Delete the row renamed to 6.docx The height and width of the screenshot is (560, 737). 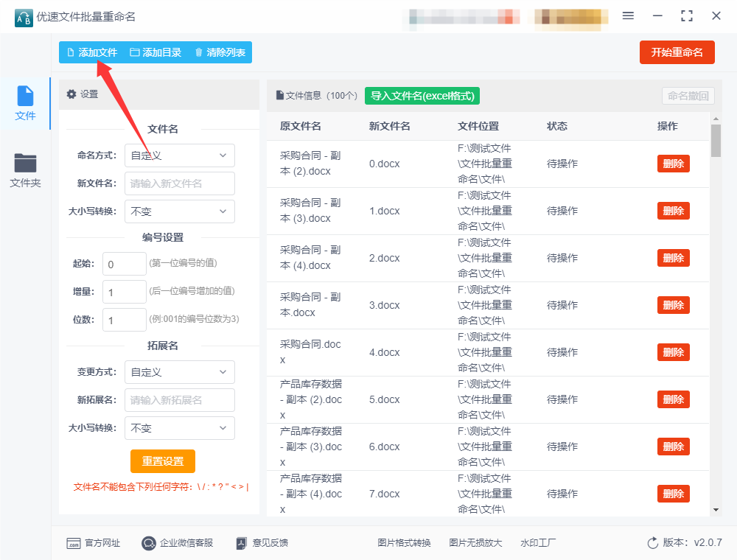pyautogui.click(x=673, y=447)
